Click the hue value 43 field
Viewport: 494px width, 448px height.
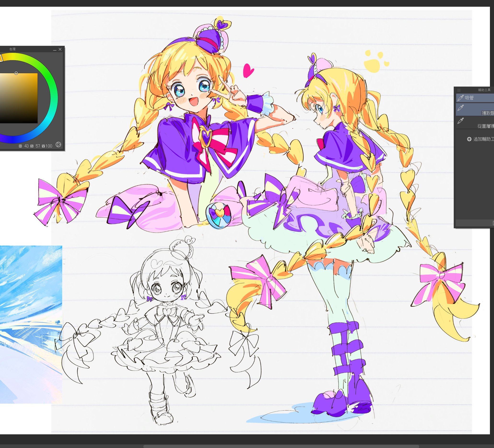(26, 146)
